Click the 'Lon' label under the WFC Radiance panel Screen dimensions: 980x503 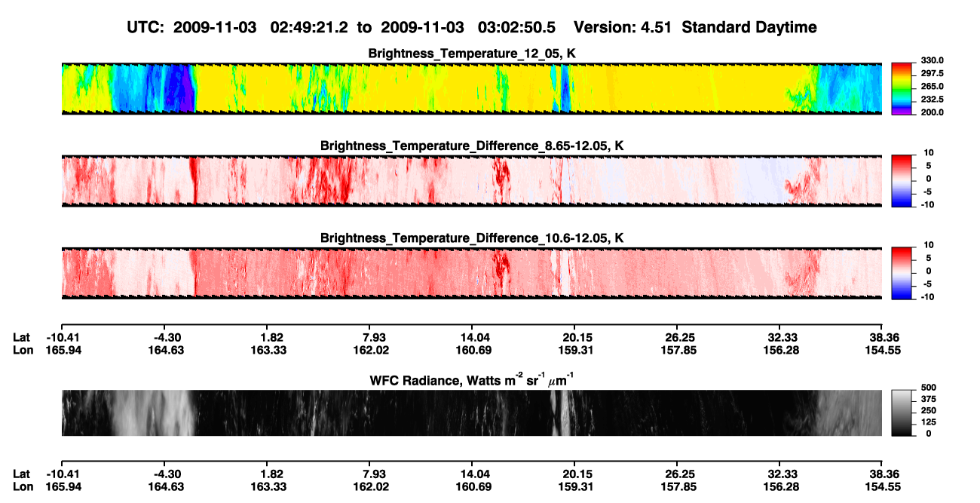click(23, 487)
